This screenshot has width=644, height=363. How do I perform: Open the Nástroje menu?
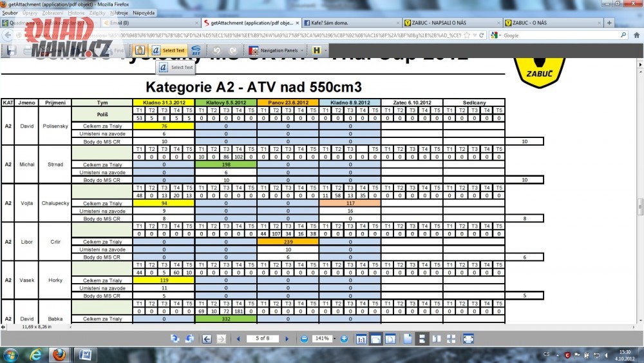(119, 13)
